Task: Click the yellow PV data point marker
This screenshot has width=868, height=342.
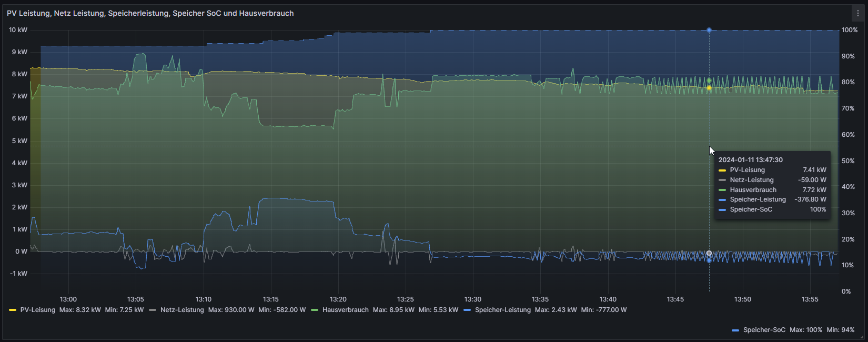Action: coord(709,88)
